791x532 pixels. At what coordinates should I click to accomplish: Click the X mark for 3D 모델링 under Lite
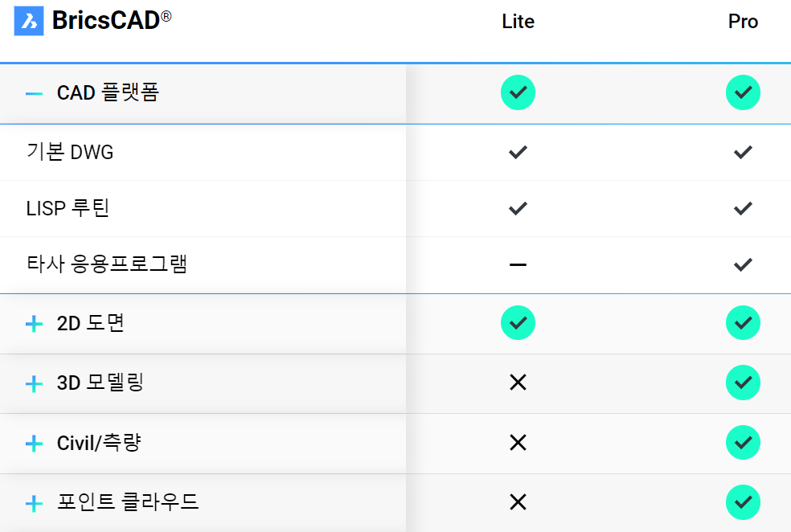click(518, 383)
